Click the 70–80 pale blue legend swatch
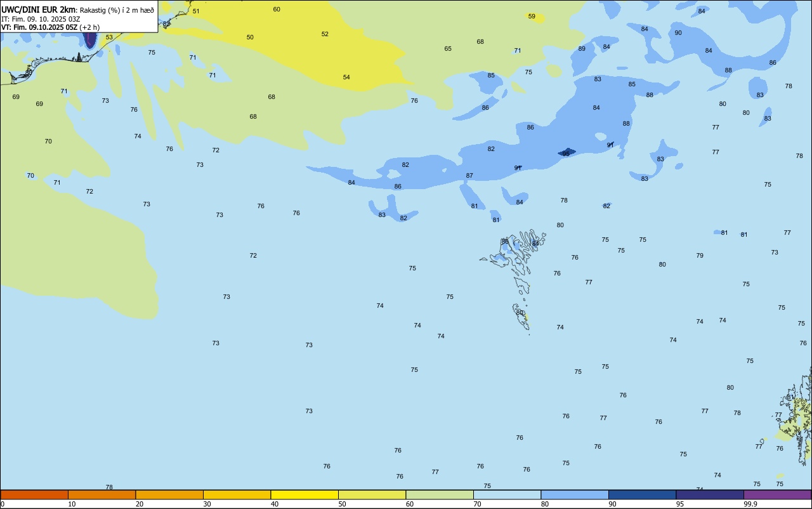Viewport: 812px width, 509px height. (507, 494)
